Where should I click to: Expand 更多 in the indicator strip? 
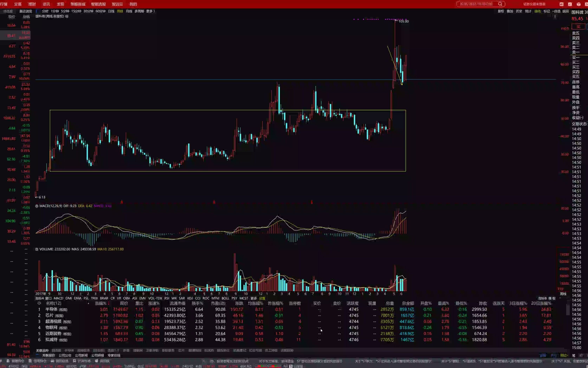pos(254,298)
